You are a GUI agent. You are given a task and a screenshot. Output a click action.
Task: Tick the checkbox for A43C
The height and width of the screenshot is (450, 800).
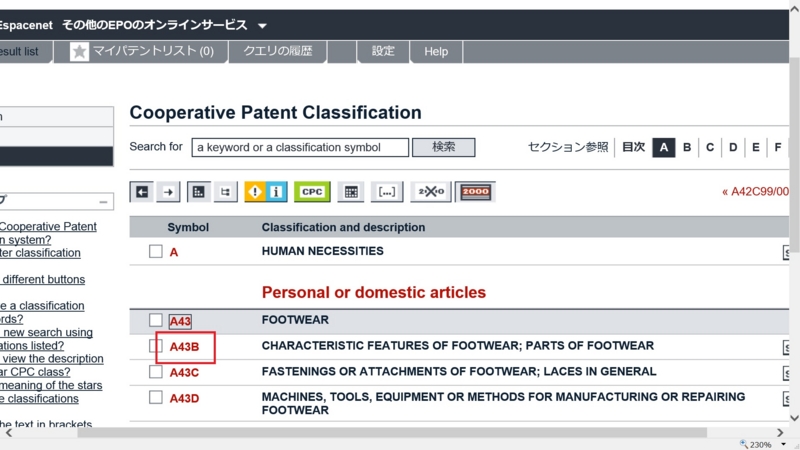pos(156,372)
